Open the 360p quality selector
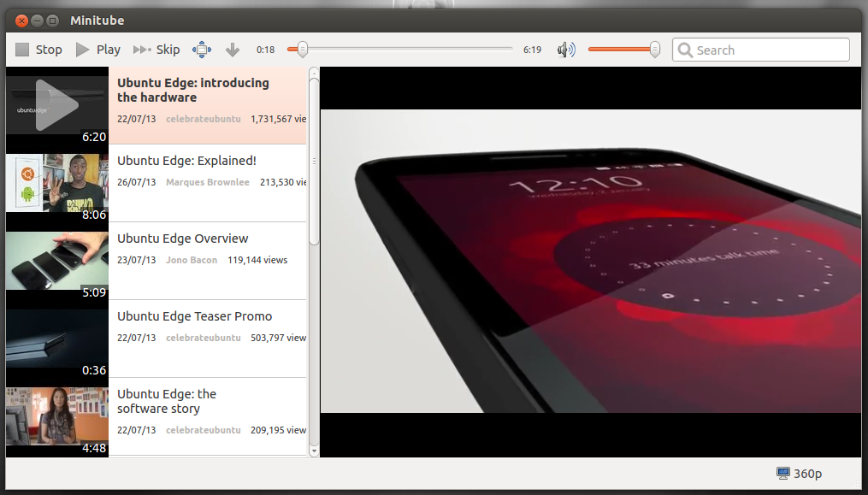The image size is (868, 495). click(x=800, y=474)
